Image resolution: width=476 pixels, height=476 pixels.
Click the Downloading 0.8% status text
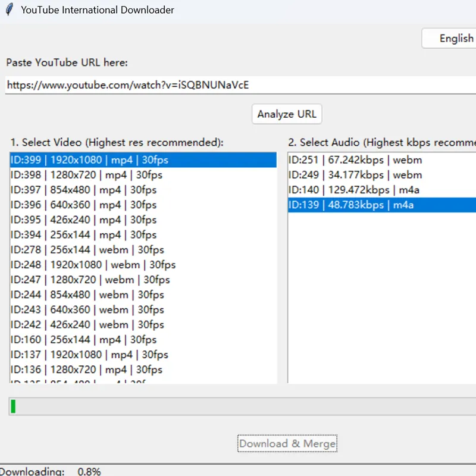(x=50, y=471)
